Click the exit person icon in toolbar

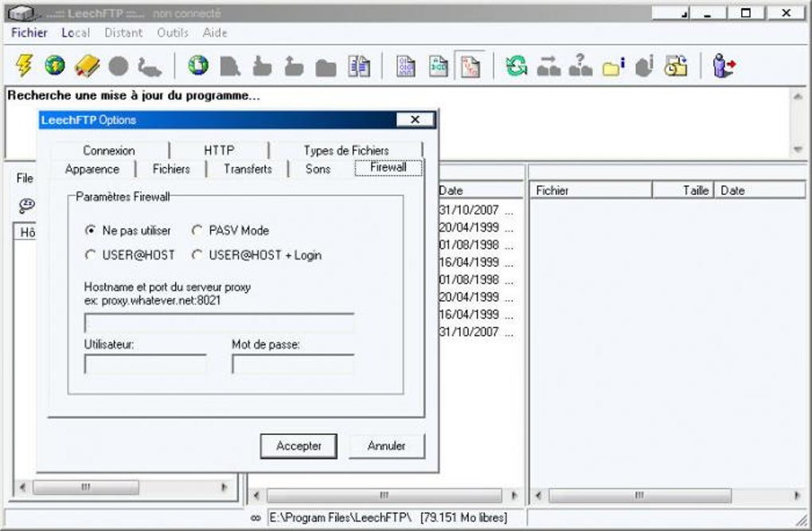[724, 66]
